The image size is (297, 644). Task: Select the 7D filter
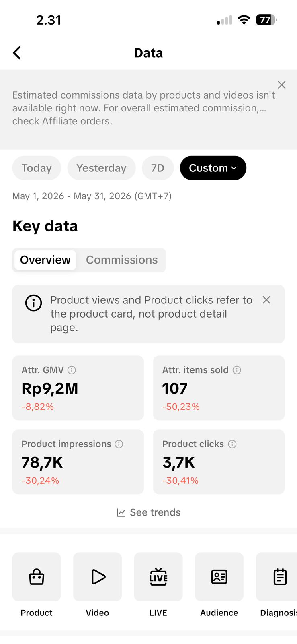(x=158, y=168)
